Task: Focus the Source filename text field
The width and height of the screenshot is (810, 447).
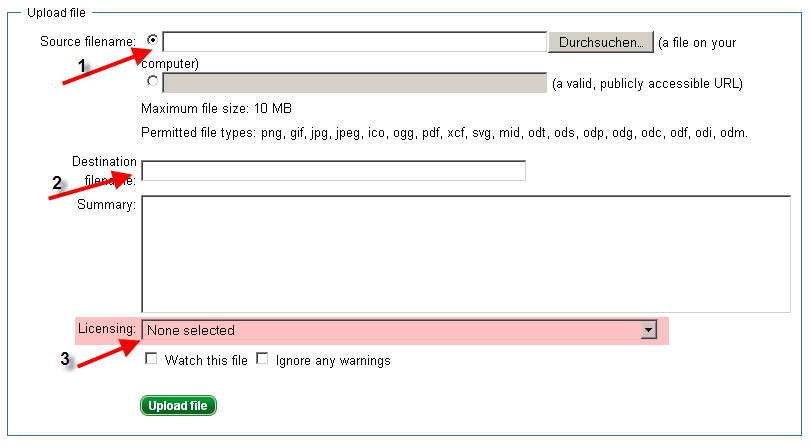Action: pos(354,42)
